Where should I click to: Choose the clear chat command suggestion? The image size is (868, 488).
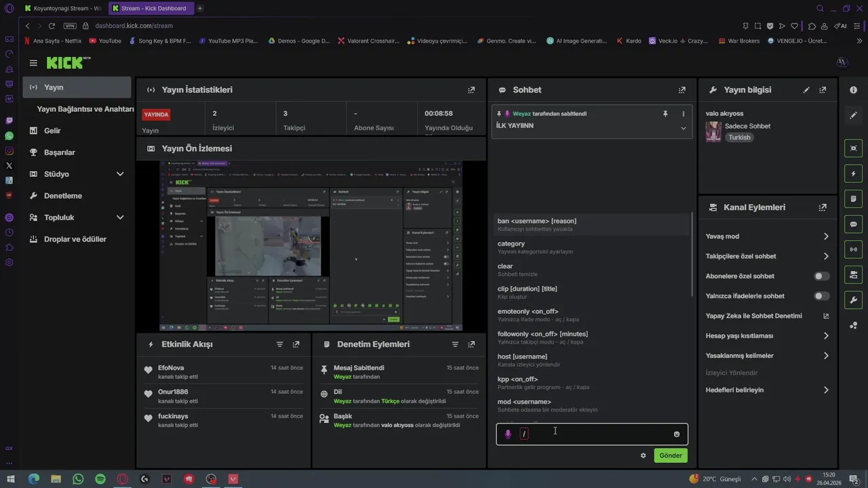[x=592, y=270]
